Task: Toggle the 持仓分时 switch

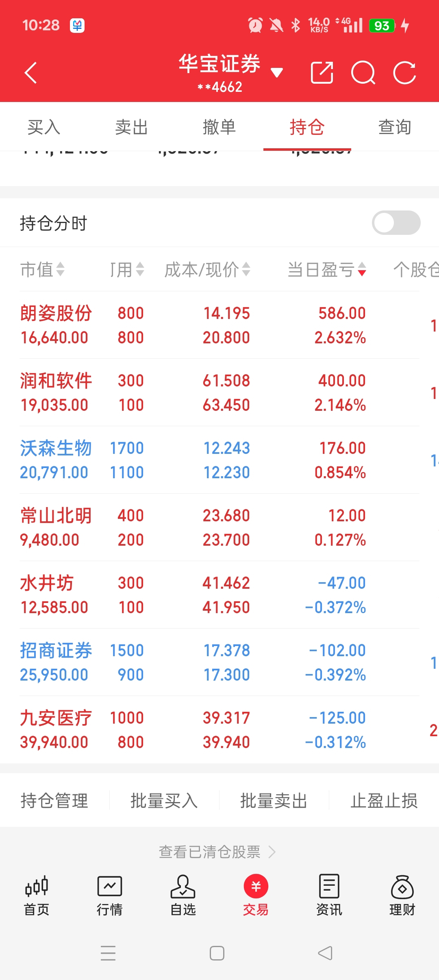Action: (396, 223)
